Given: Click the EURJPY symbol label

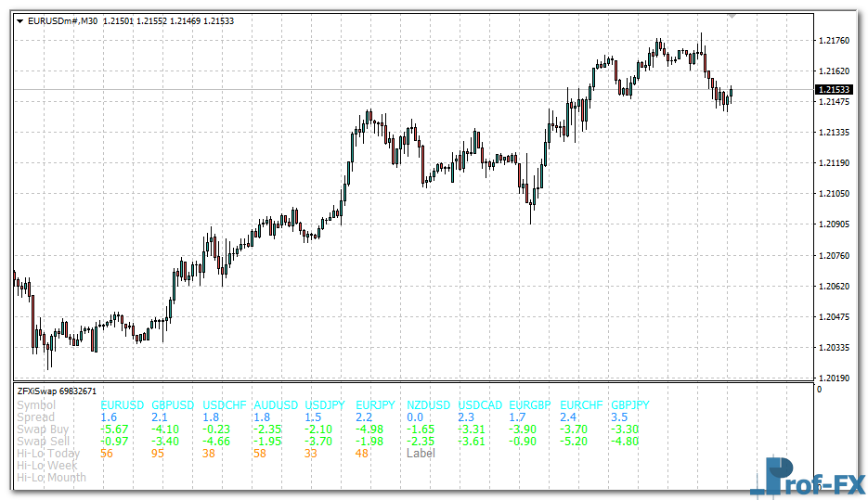Looking at the screenshot, I should (x=375, y=405).
